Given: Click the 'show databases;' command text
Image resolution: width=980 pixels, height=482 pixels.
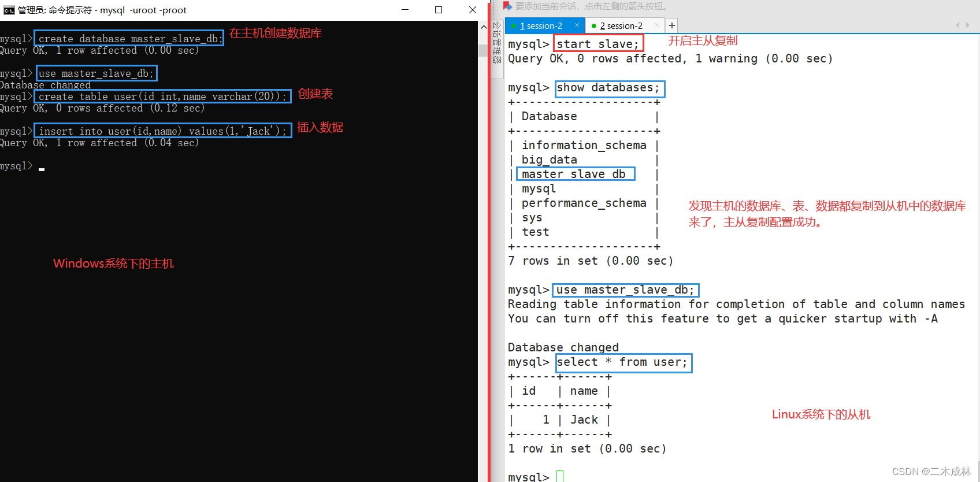Looking at the screenshot, I should 608,88.
